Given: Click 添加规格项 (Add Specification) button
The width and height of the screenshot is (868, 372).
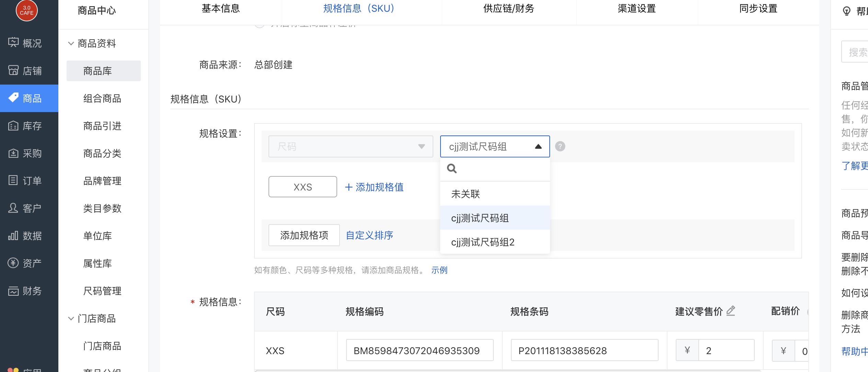Looking at the screenshot, I should point(303,234).
